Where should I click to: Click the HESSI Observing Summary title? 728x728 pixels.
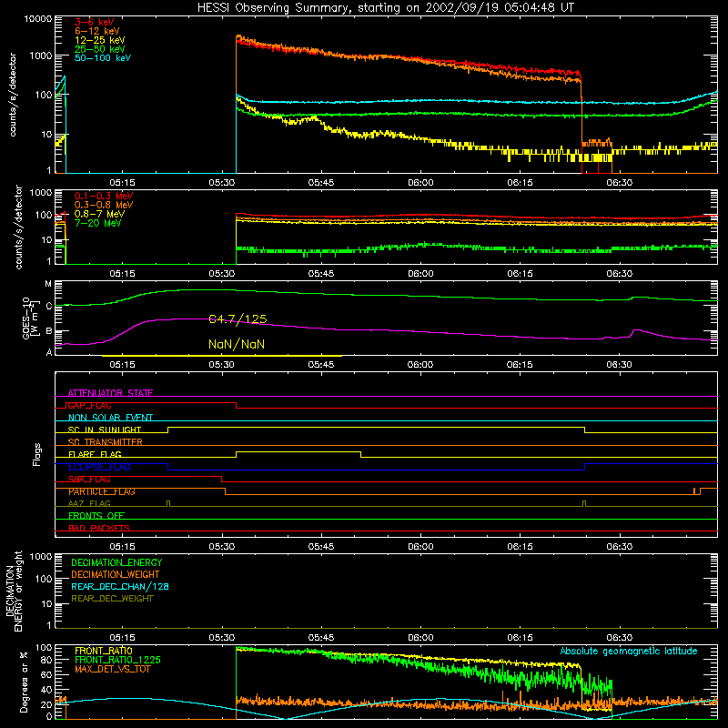click(x=385, y=8)
